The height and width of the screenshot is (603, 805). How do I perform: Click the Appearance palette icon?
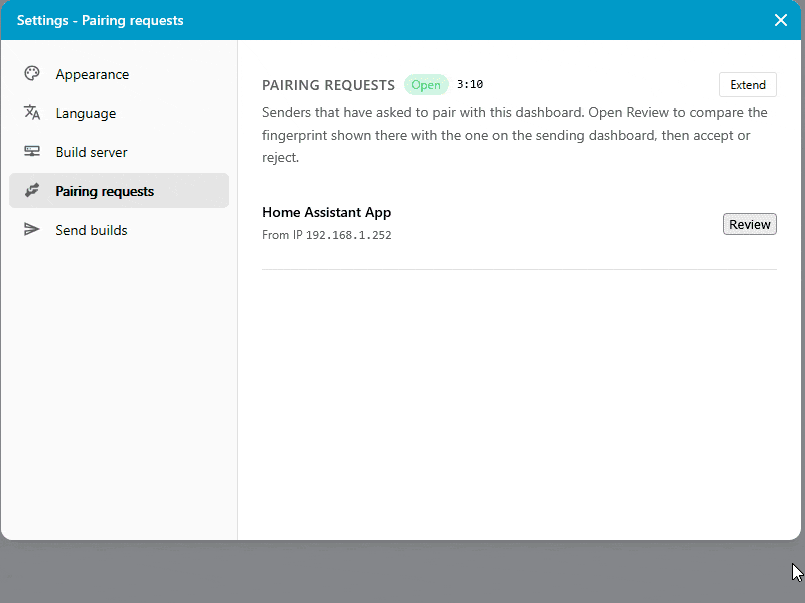point(32,74)
